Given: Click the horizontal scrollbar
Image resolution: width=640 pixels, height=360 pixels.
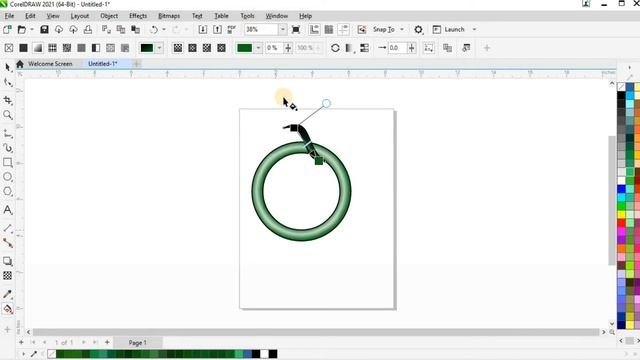Looking at the screenshot, I should (316, 332).
